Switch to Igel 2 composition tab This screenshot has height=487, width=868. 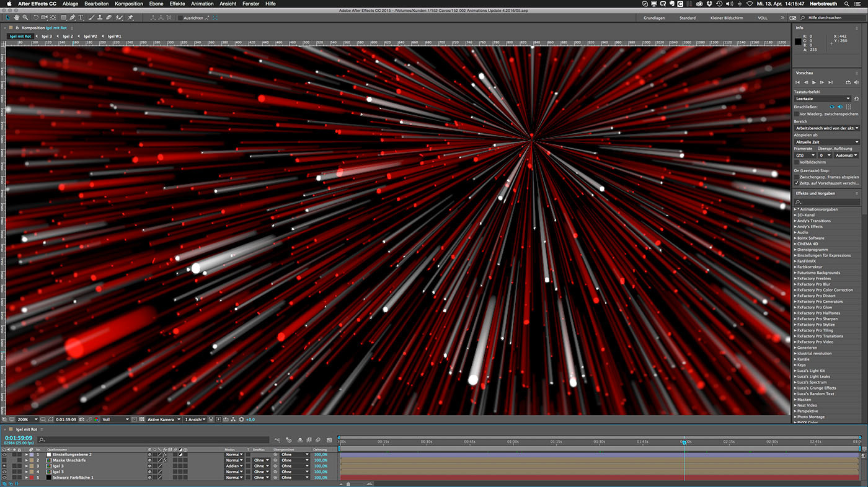tap(68, 37)
